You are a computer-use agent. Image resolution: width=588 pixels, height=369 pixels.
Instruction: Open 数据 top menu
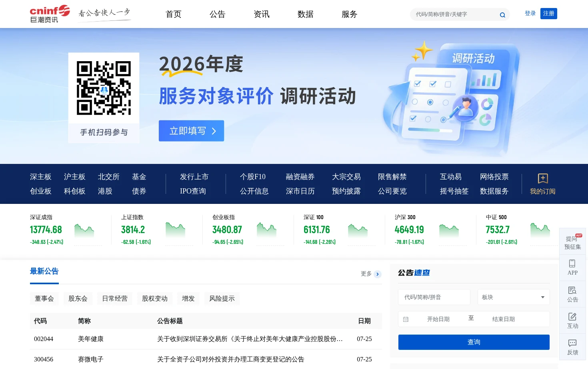pyautogui.click(x=306, y=14)
